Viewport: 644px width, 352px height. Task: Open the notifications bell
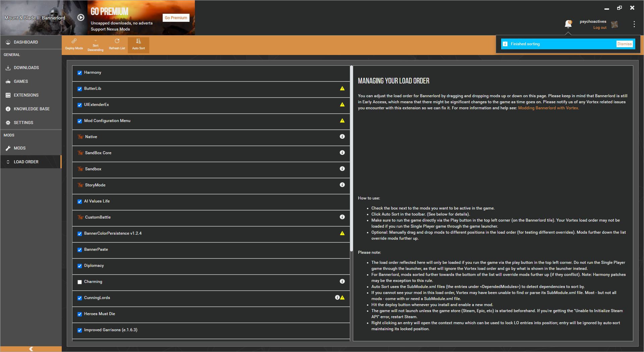(x=568, y=24)
